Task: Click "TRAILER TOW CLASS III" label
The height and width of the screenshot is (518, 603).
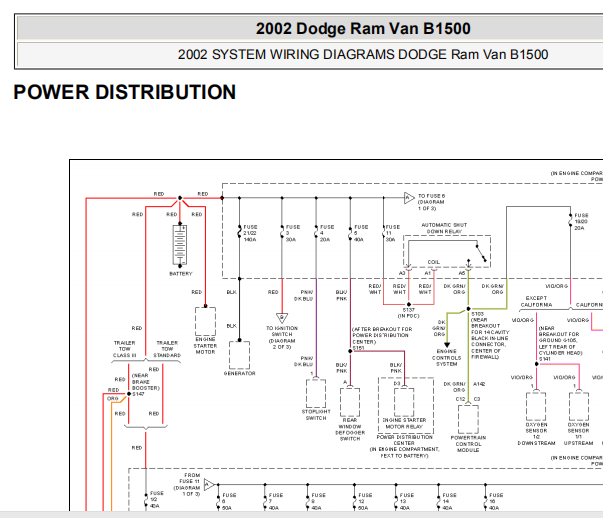Action: (125, 349)
